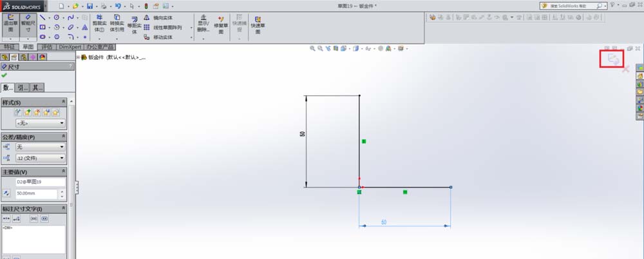
Task: Click the Section View icon in view toolbar
Action: point(336,48)
